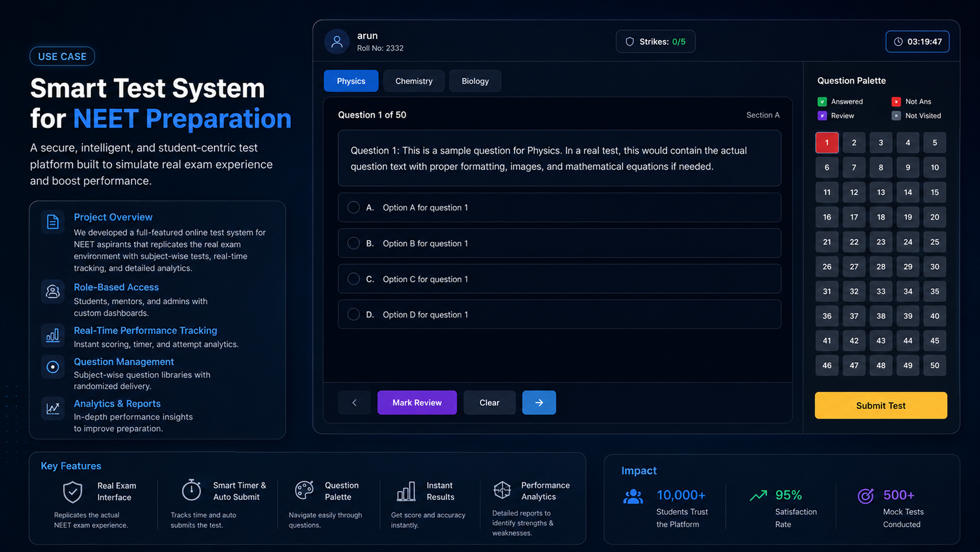
Task: Select Option C radio button
Action: [353, 279]
